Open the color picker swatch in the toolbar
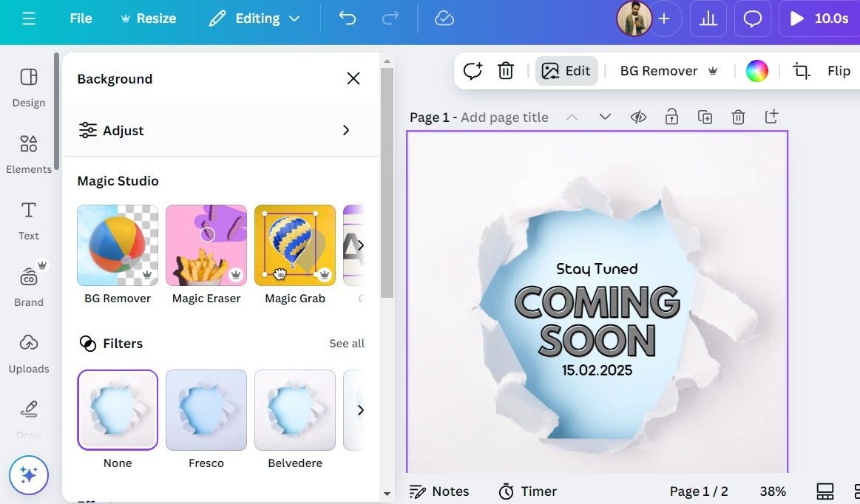The image size is (860, 504). pyautogui.click(x=756, y=70)
